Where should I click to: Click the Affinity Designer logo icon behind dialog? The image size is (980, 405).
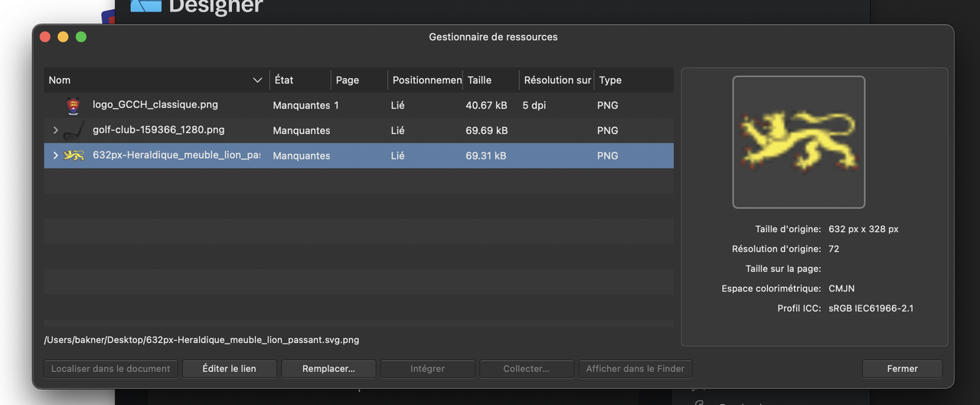[x=145, y=6]
